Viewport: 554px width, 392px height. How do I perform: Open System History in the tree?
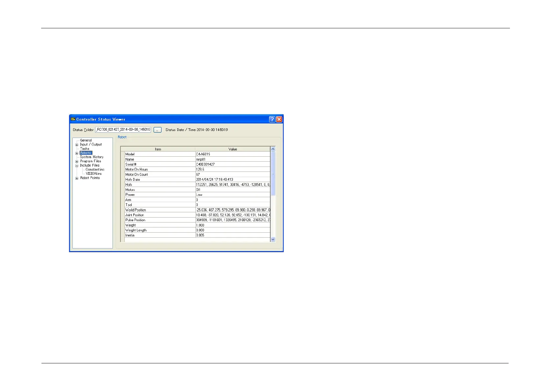(92, 157)
